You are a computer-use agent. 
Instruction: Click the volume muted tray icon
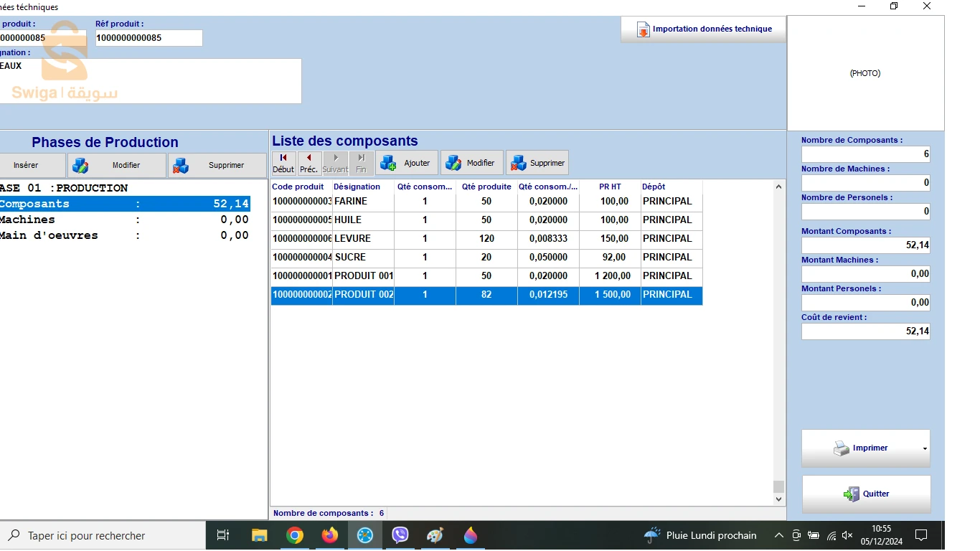847,535
